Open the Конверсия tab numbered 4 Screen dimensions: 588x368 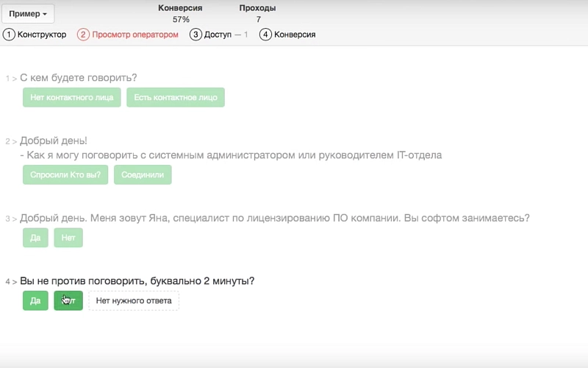tap(287, 35)
